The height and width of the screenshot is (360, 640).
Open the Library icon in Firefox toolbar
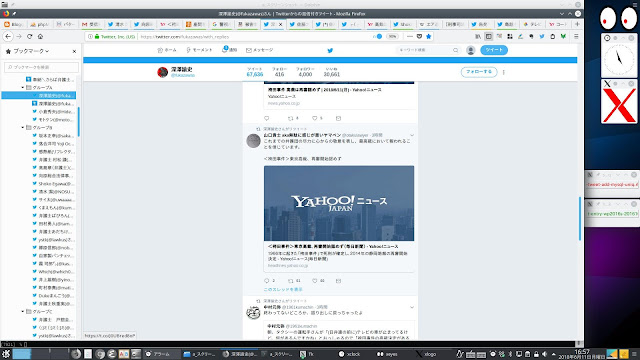pos(478,36)
